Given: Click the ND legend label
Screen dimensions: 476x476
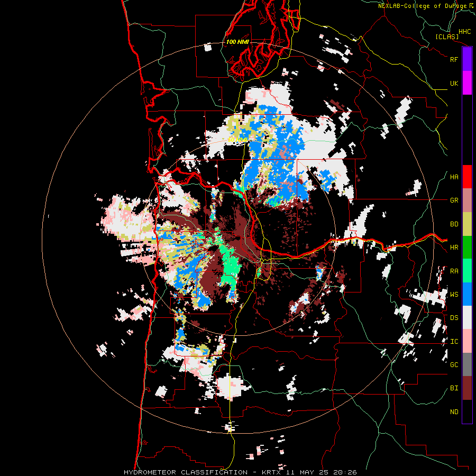Looking at the screenshot, I should click(454, 412).
